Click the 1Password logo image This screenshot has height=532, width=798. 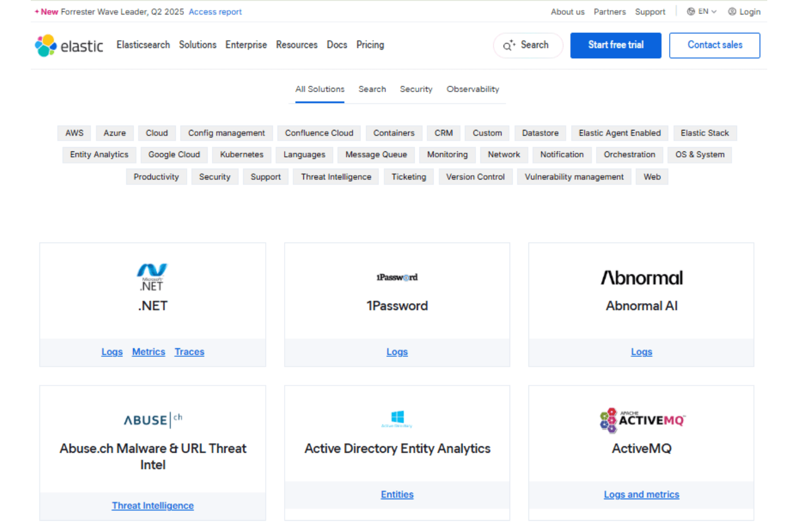coord(397,277)
